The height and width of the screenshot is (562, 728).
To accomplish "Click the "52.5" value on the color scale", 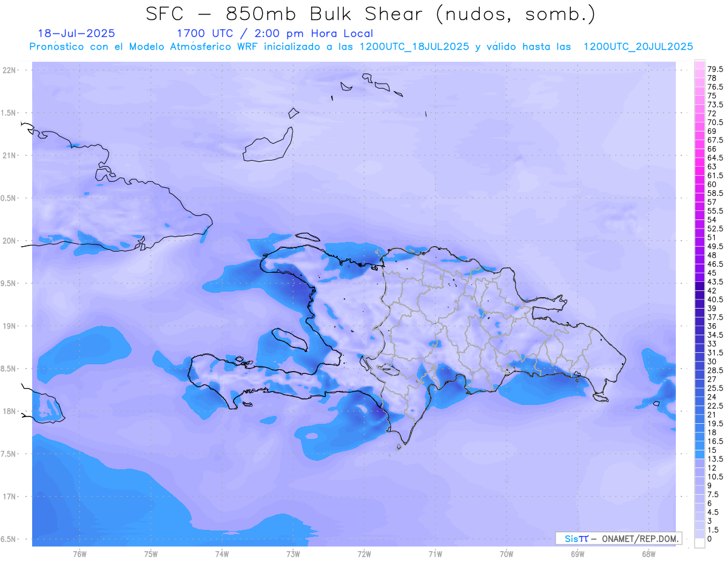I will click(715, 229).
